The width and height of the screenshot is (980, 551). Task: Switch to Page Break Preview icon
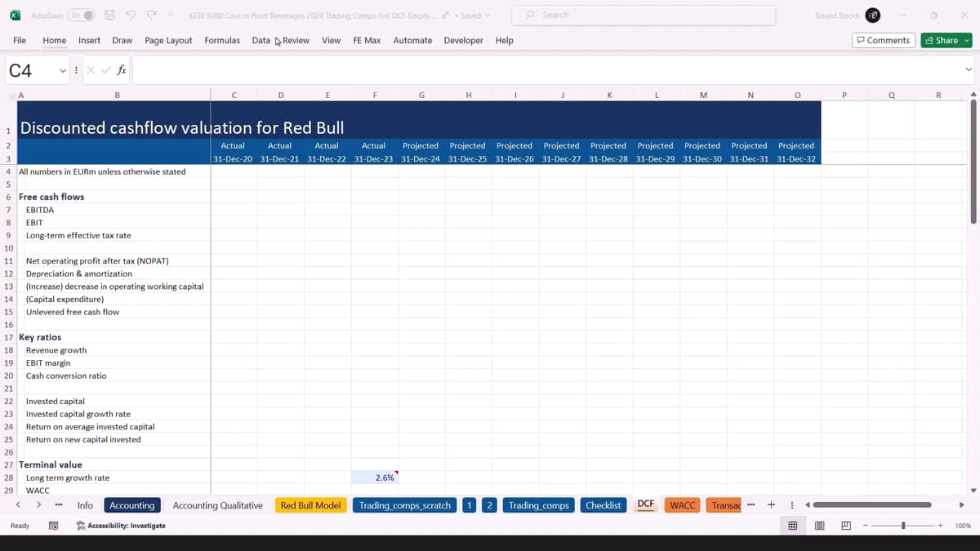tap(846, 526)
